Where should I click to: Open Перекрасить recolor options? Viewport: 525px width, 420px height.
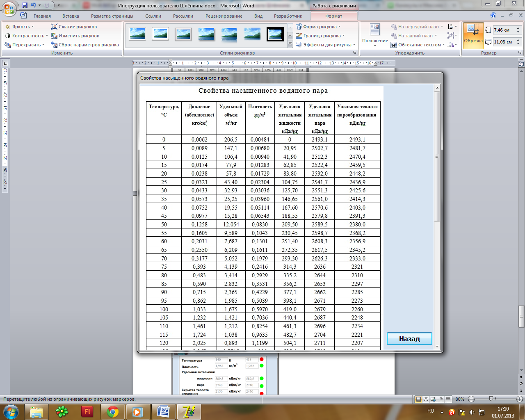25,45
